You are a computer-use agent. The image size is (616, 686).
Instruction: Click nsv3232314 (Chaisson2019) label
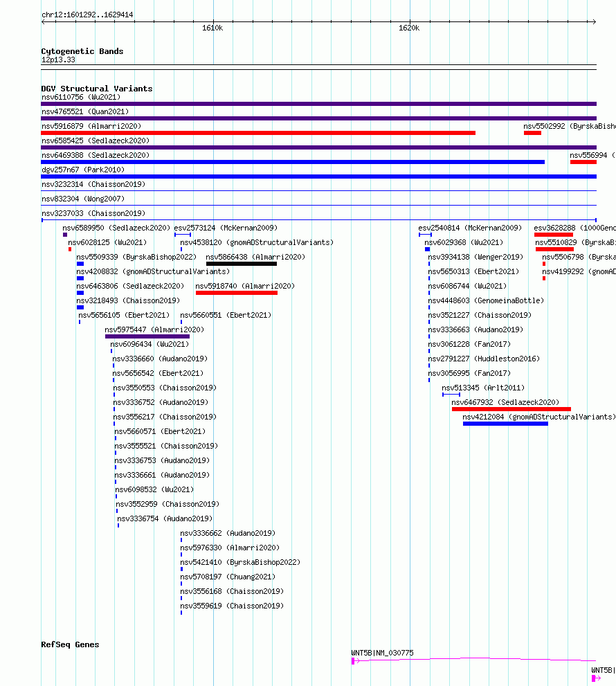click(x=93, y=184)
